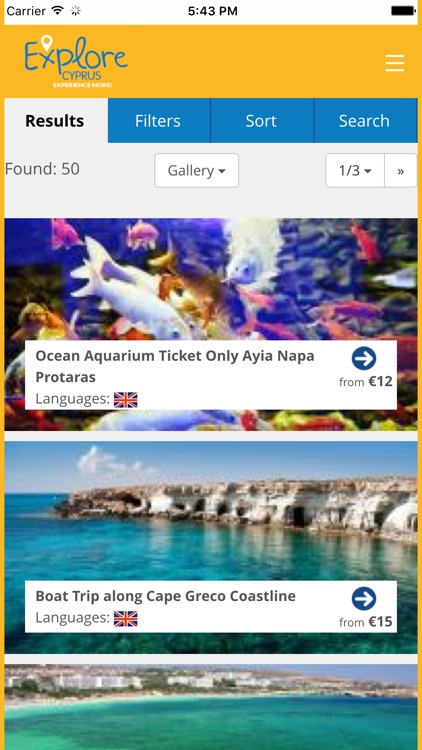Tap the Wi-Fi status icon
The image size is (422, 750).
coord(58,11)
